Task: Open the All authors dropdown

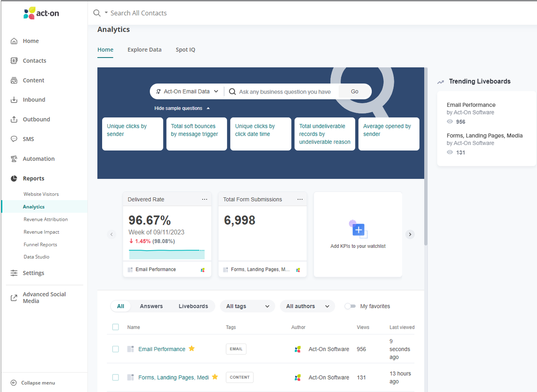Action: coord(308,306)
